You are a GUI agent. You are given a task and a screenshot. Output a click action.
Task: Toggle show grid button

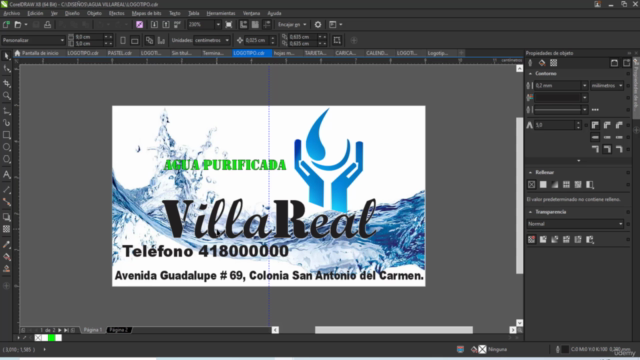(x=255, y=24)
